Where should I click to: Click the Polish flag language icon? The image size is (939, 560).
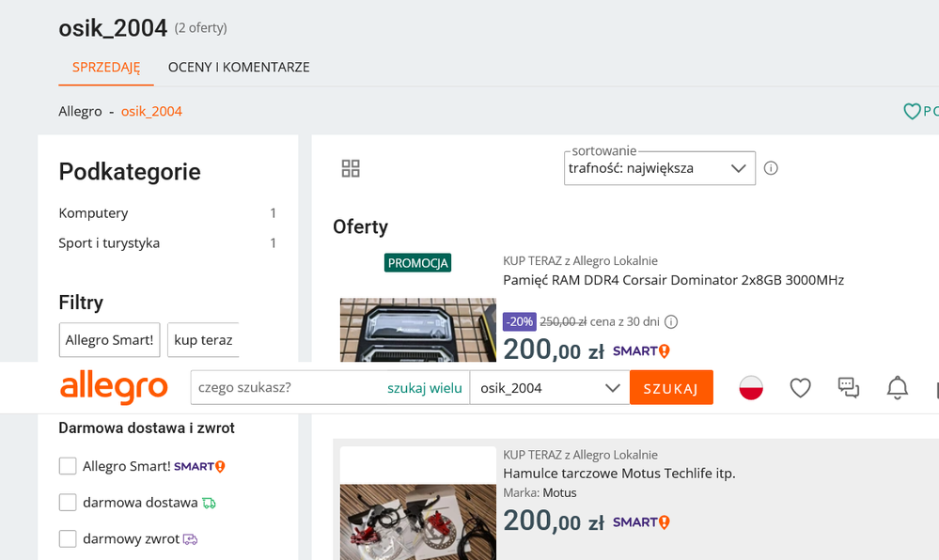tap(751, 387)
